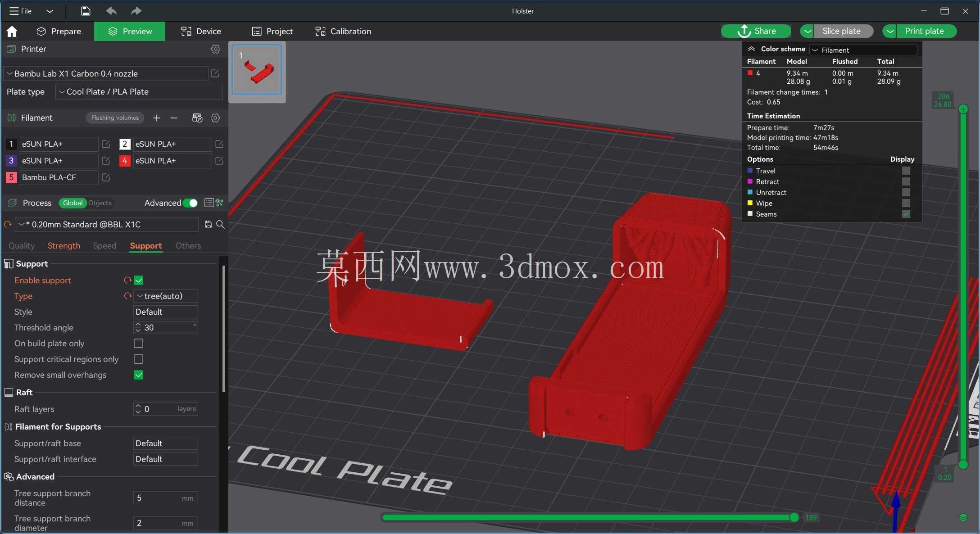
Task: Click the Undo arrow icon
Action: coord(111,11)
